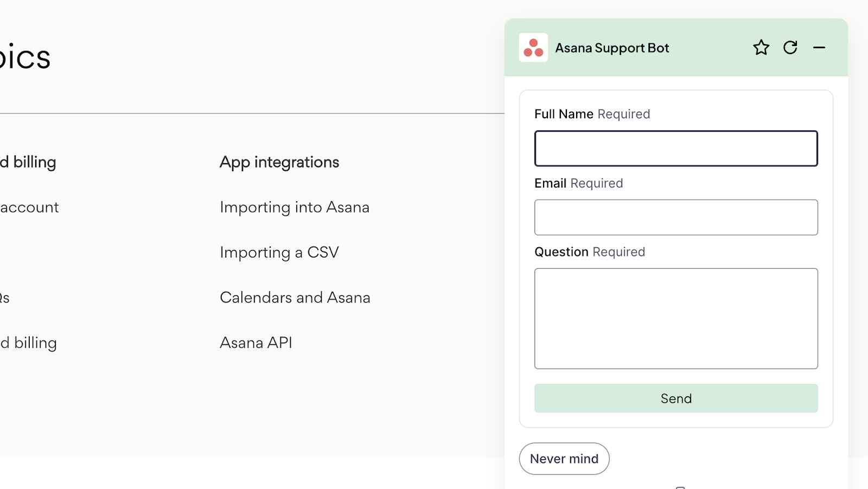The image size is (868, 489).
Task: Open the Importing into Asana article
Action: pos(295,208)
